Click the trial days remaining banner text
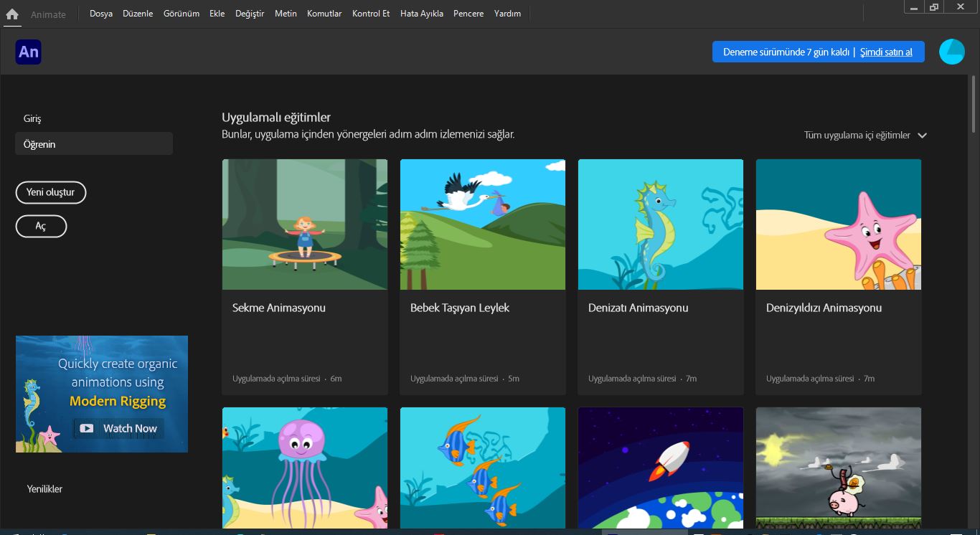This screenshot has width=980, height=535. (x=786, y=52)
